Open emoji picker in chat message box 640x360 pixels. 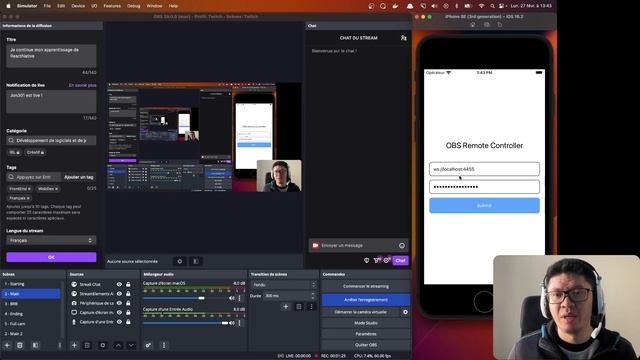pyautogui.click(x=402, y=245)
